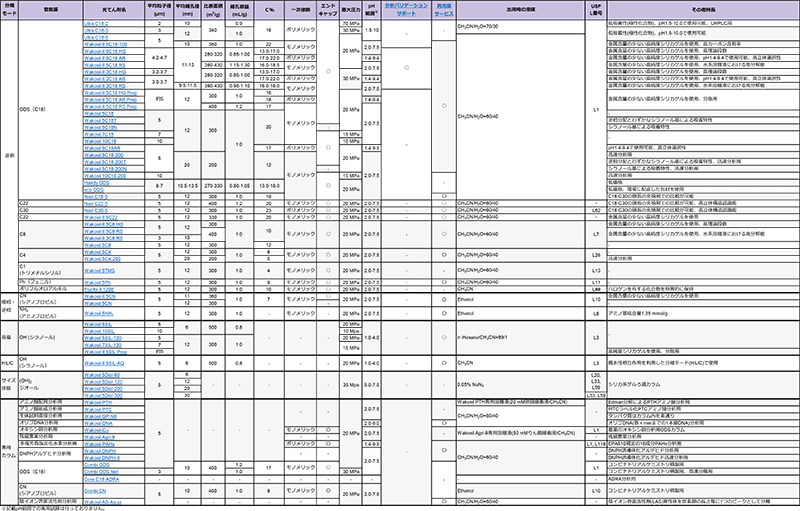Open the Wakosil 5C8 link

[97, 245]
